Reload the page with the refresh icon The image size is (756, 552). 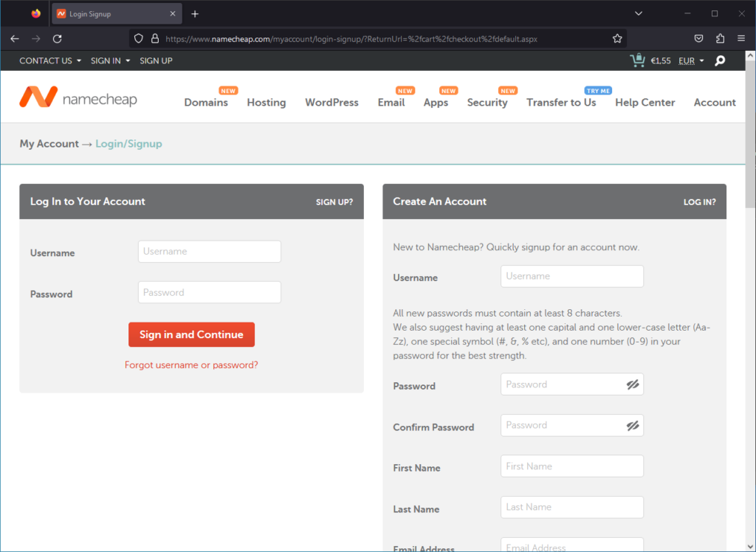pos(58,38)
